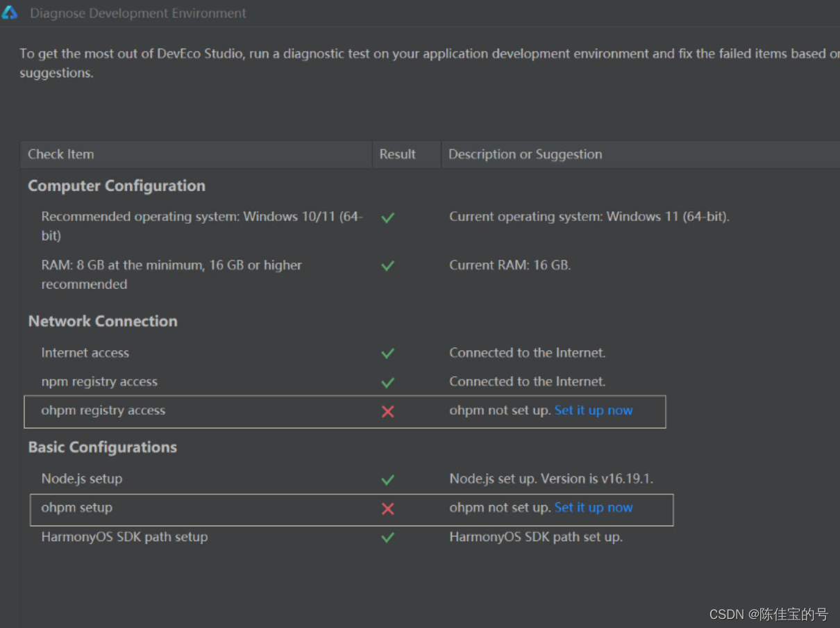The image size is (840, 628).
Task: Open Set it up now for ohpm registry
Action: point(594,411)
